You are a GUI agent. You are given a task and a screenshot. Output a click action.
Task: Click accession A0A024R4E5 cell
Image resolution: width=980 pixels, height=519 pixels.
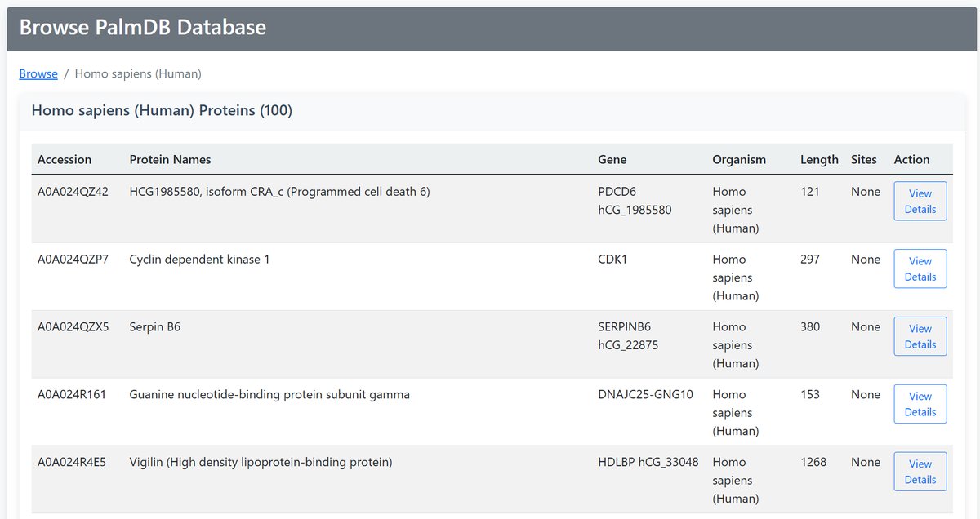coord(73,463)
